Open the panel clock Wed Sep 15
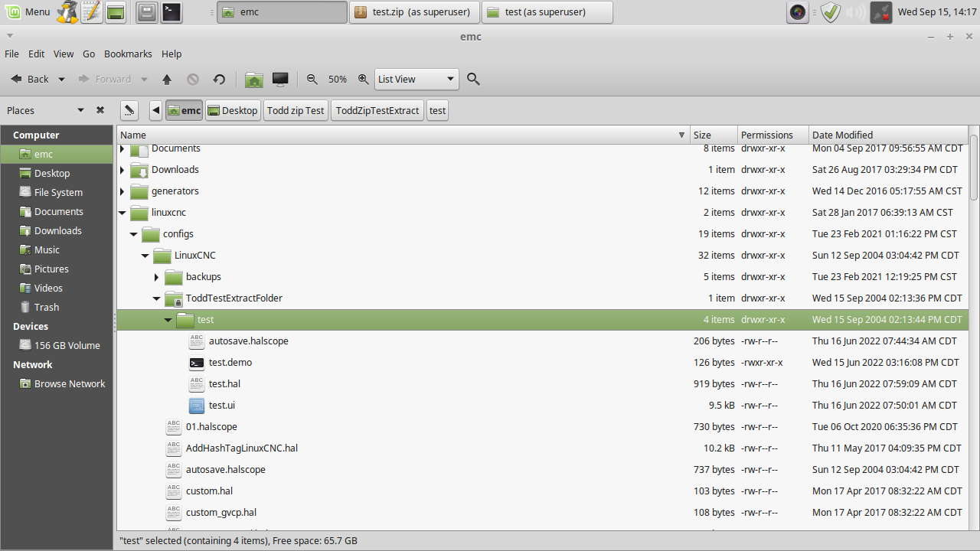The width and height of the screenshot is (980, 551). tap(937, 12)
